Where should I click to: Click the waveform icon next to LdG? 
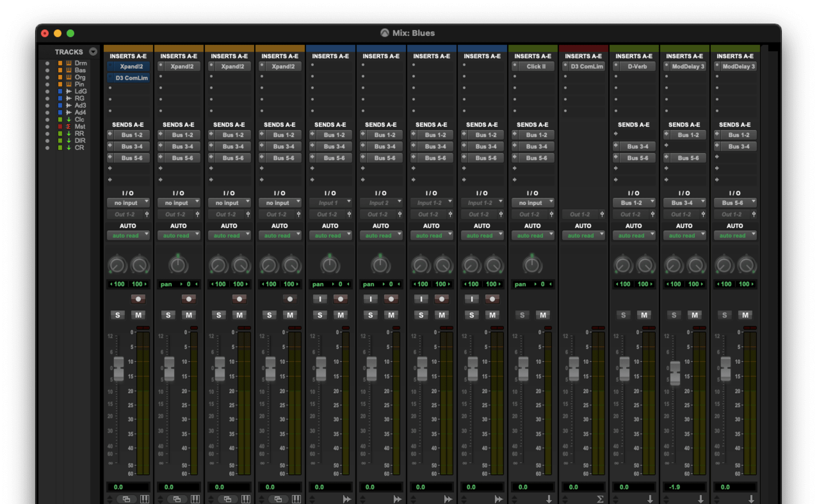pos(69,91)
